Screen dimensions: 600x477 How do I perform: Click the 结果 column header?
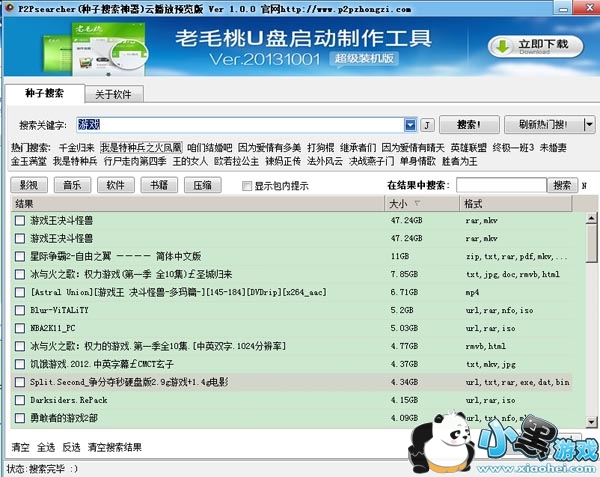[197, 203]
